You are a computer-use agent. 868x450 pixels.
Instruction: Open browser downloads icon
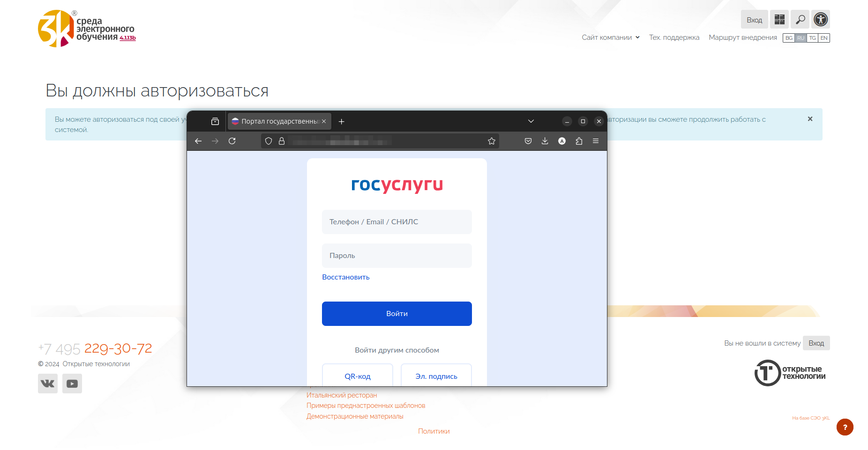545,141
